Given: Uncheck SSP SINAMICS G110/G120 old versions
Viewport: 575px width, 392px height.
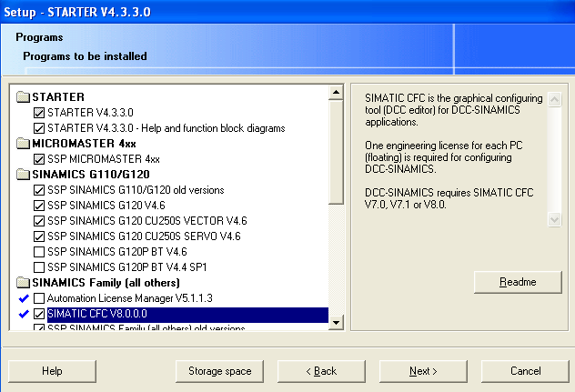Looking at the screenshot, I should pos(39,190).
